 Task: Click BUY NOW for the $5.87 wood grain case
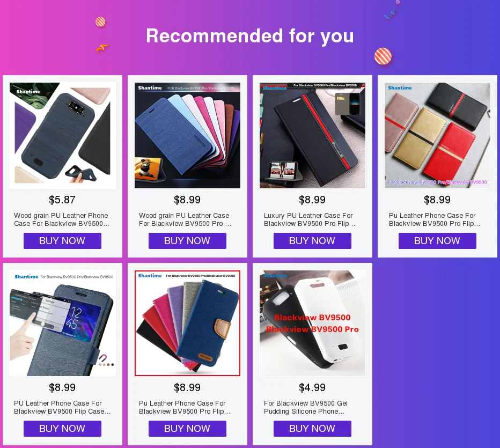[x=62, y=241]
